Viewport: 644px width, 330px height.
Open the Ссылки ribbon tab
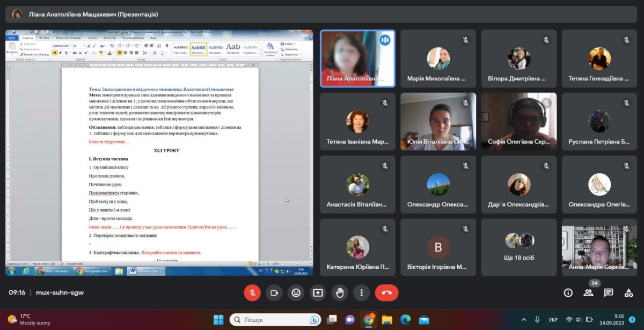click(92, 38)
